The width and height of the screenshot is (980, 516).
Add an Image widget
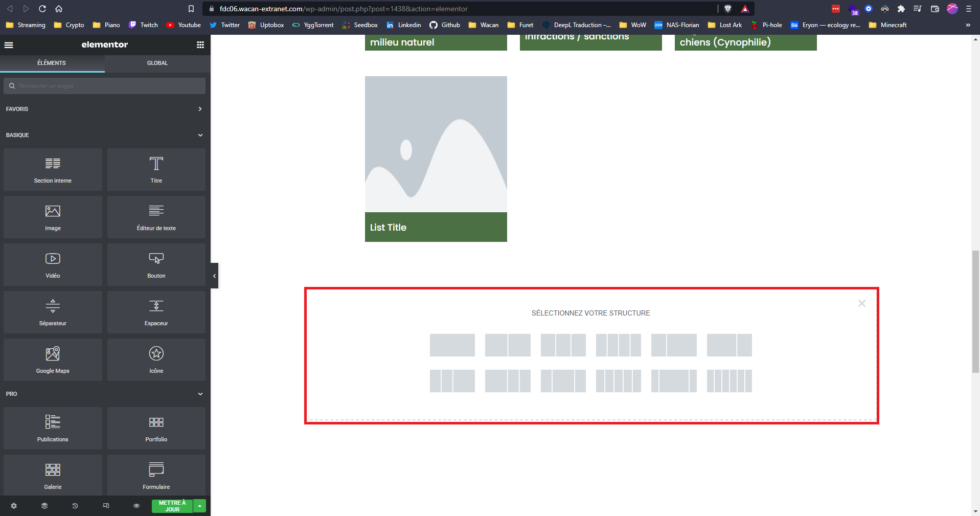pyautogui.click(x=53, y=217)
